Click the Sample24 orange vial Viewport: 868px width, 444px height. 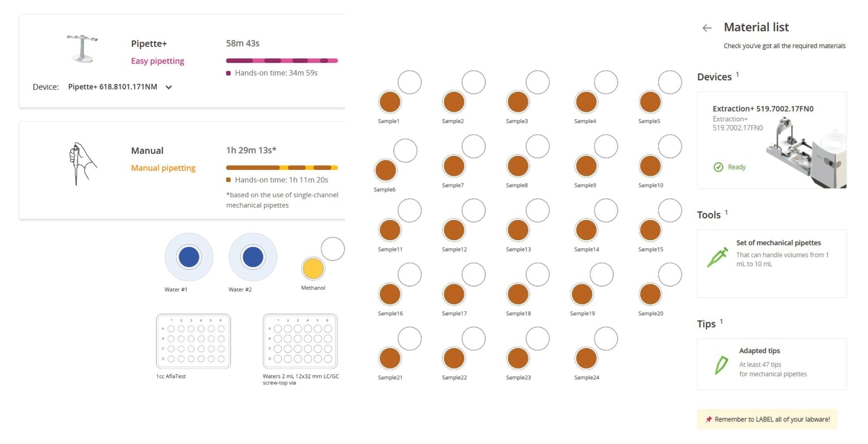point(586,358)
